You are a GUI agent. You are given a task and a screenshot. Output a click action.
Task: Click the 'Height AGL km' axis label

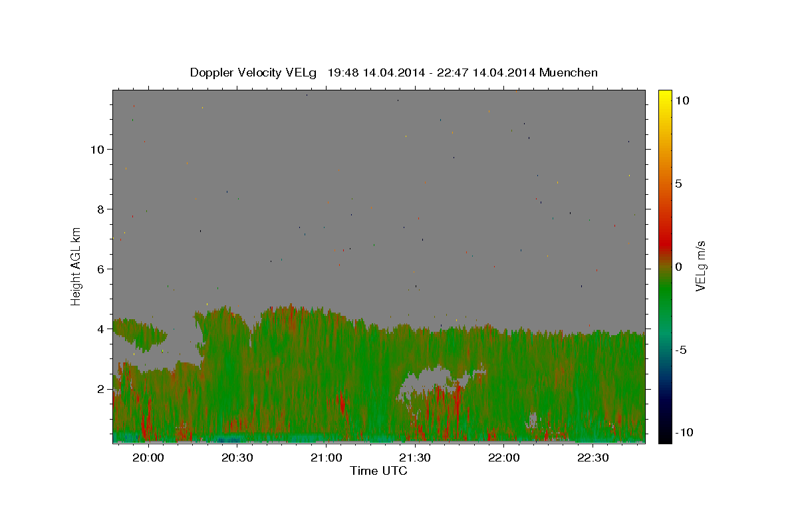[x=76, y=266]
